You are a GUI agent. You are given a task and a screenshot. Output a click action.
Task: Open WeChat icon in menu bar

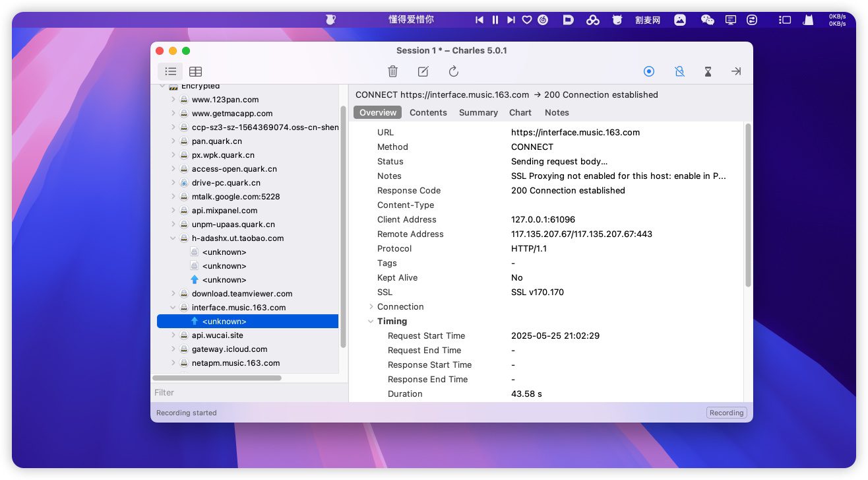point(707,20)
